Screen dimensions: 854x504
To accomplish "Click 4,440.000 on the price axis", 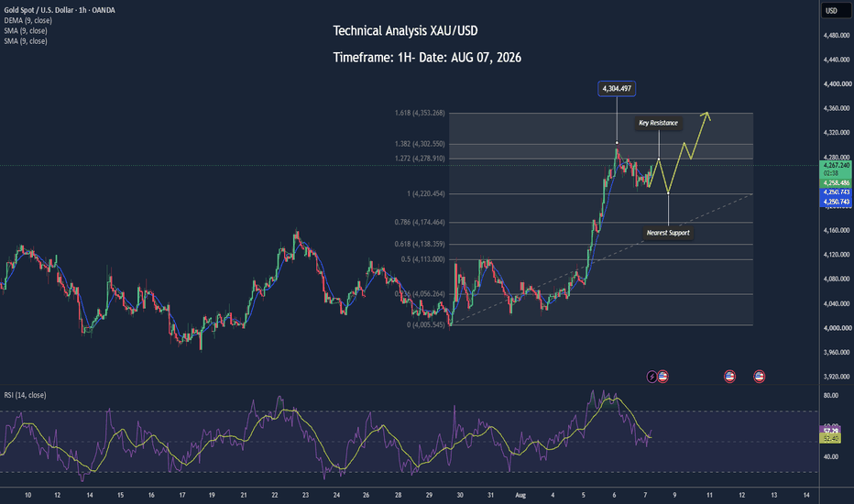I will click(838, 60).
